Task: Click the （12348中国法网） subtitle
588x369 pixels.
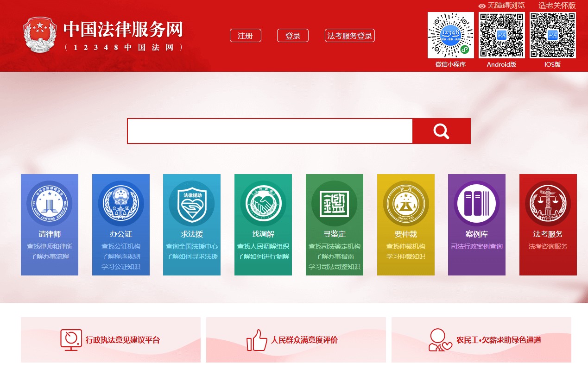Action: 123,47
